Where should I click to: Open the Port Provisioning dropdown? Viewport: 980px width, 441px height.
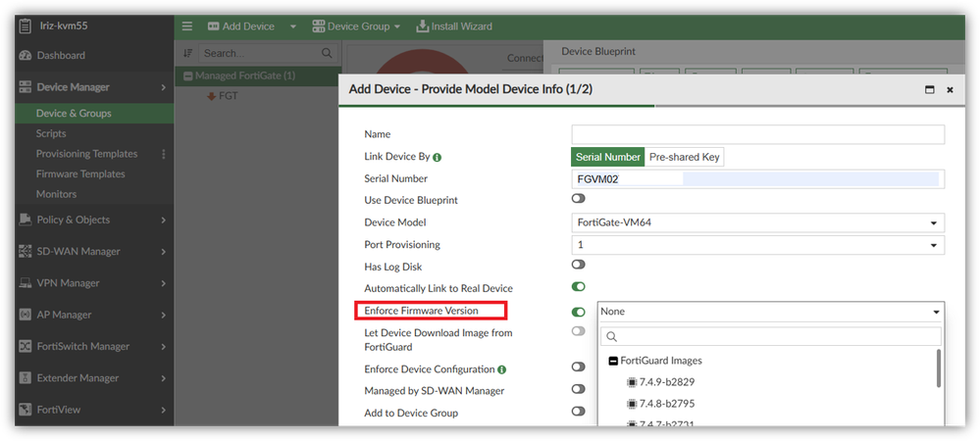tap(757, 244)
